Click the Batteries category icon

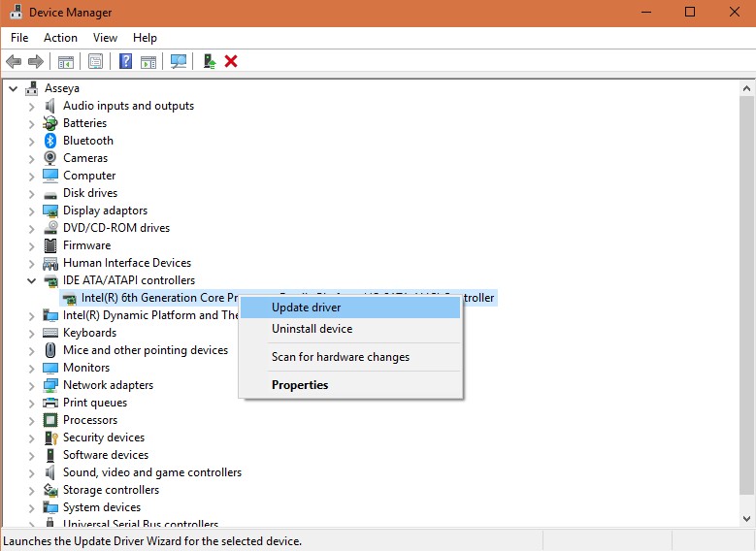[x=50, y=123]
